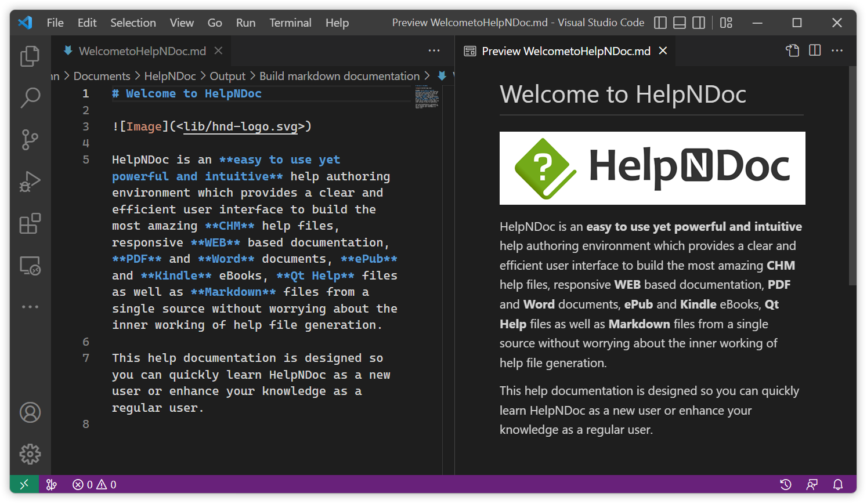Open the Manage gear icon
867x504 pixels.
pyautogui.click(x=30, y=454)
